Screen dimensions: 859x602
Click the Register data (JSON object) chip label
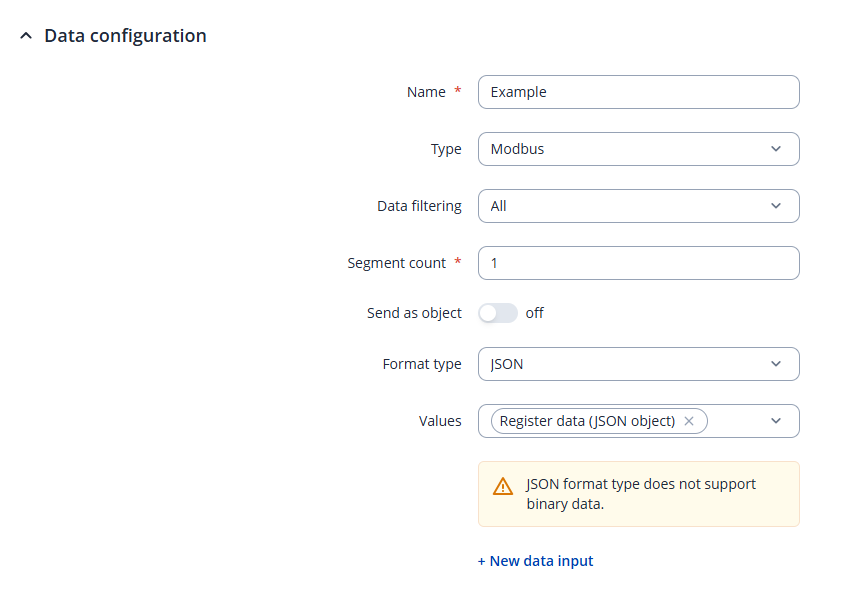[x=587, y=421]
